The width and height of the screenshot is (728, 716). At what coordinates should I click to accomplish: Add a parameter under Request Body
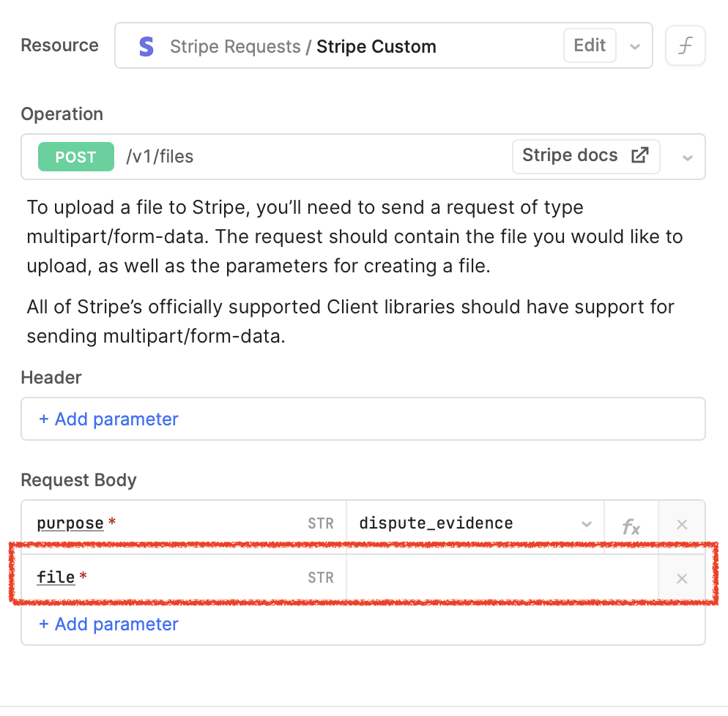click(x=108, y=624)
